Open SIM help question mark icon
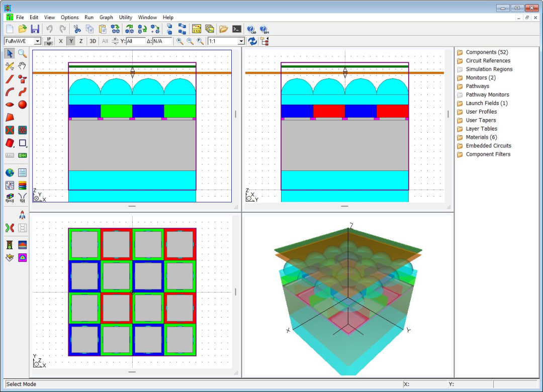This screenshot has height=392, width=543. [x=264, y=29]
